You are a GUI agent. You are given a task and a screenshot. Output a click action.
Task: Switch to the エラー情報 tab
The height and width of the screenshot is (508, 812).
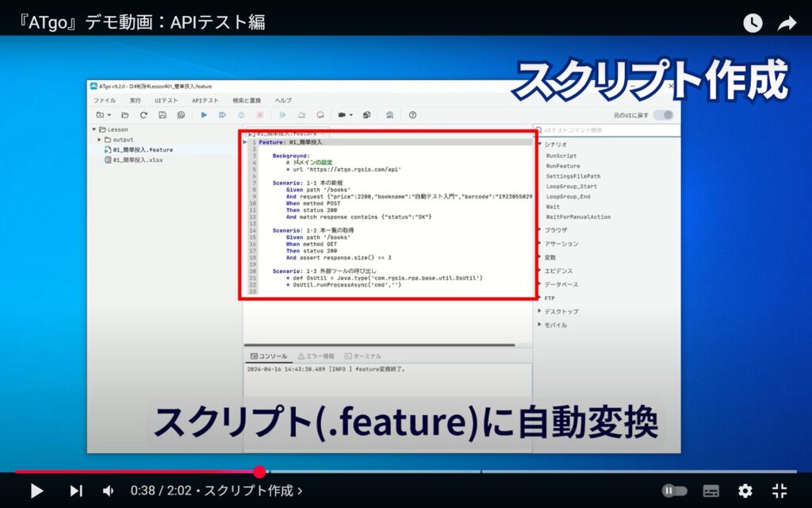[x=316, y=356]
